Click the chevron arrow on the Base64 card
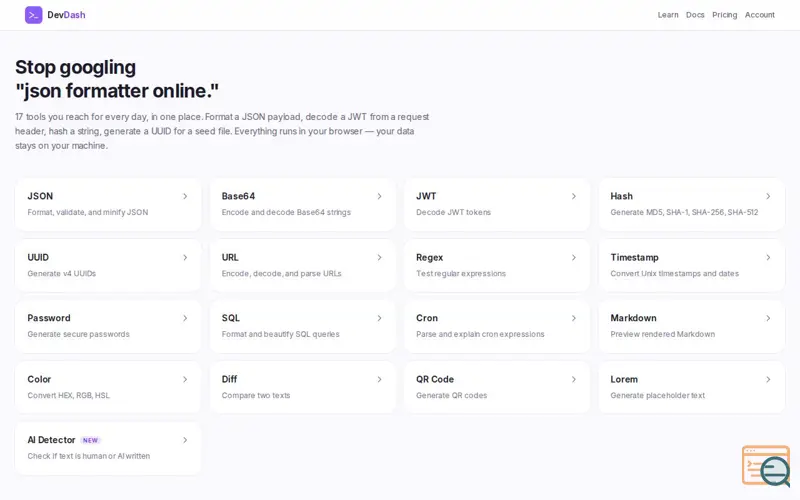 click(380, 196)
